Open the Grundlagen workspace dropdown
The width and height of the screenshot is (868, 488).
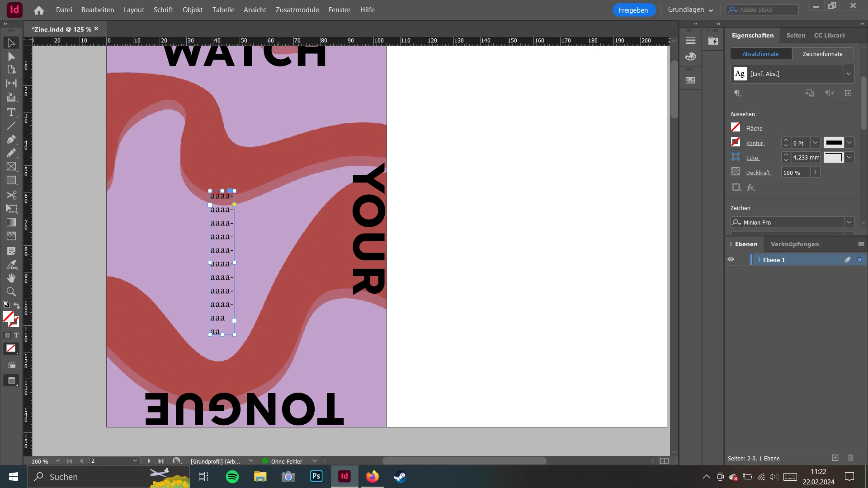click(690, 9)
